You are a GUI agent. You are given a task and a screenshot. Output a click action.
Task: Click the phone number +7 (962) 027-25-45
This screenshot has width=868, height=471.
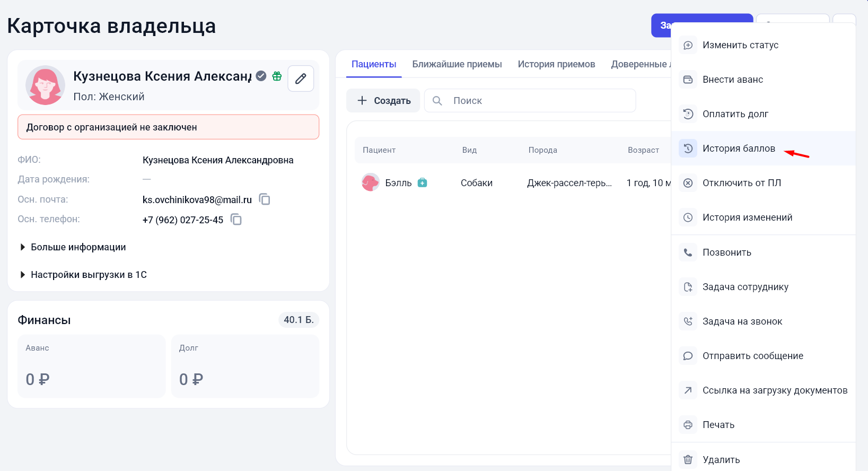click(x=183, y=220)
